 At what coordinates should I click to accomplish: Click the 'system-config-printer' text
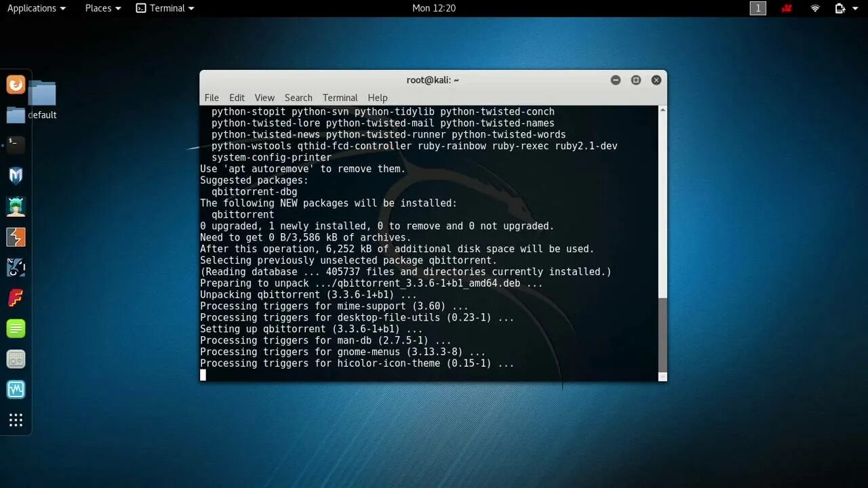(271, 157)
